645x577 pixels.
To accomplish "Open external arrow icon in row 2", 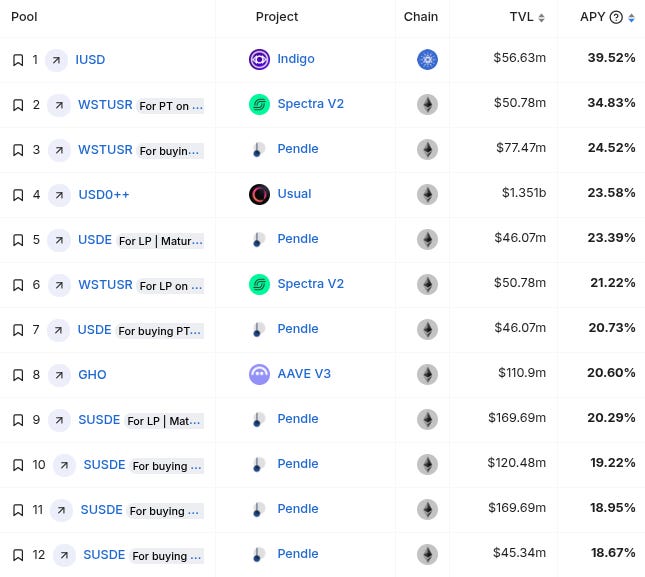I will [x=59, y=105].
